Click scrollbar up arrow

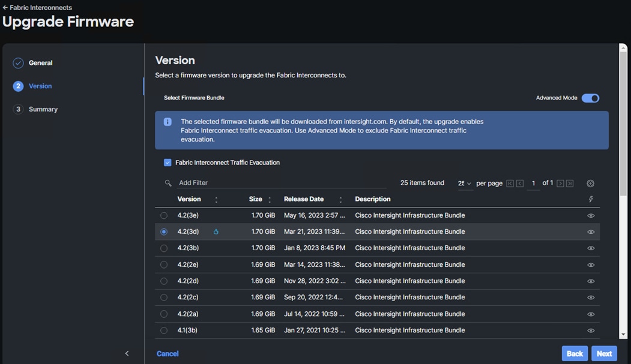(623, 47)
